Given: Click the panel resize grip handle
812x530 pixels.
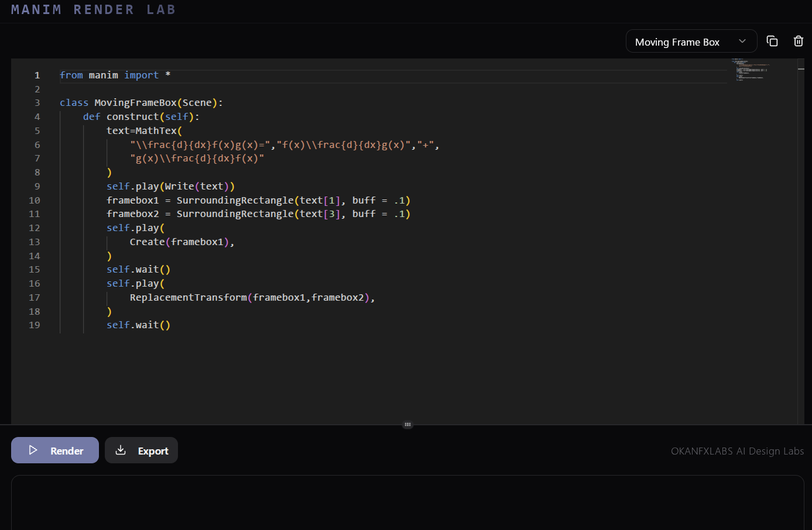Looking at the screenshot, I should [x=407, y=425].
